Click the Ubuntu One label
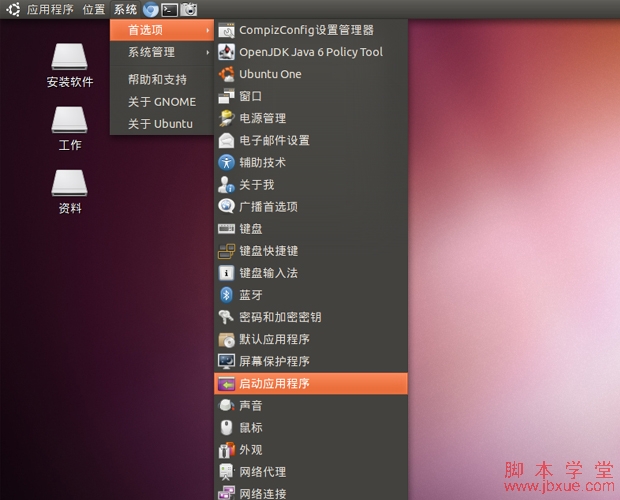Viewport: 620px width, 500px height. click(270, 74)
